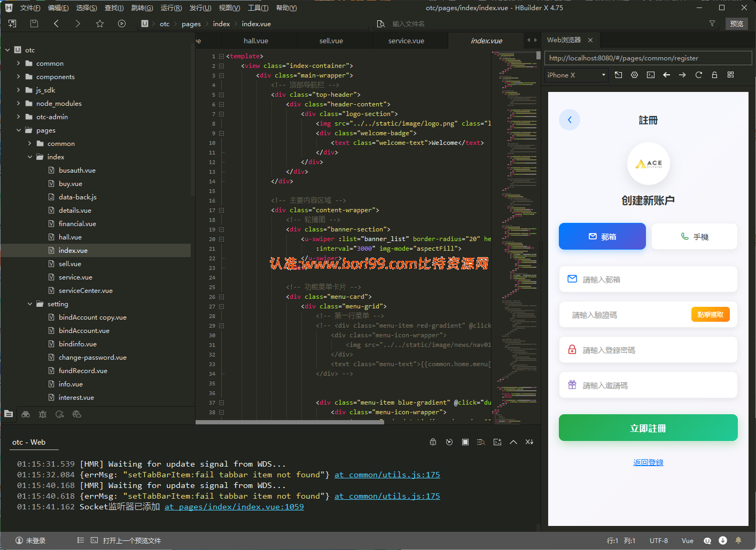756x550 pixels.
Task: Click the project manager icon in bottom sidebar
Action: point(9,414)
